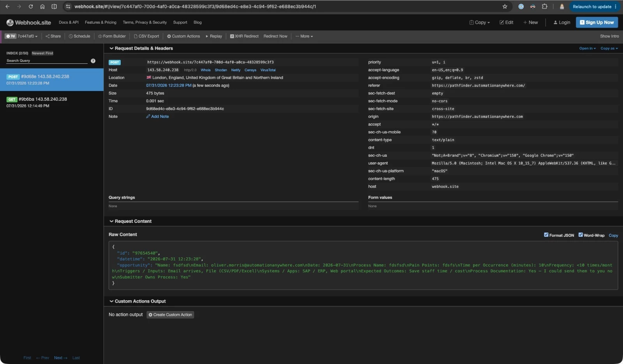Viewport: 623px width, 364px height.
Task: Open Custom Actions
Action: [183, 36]
